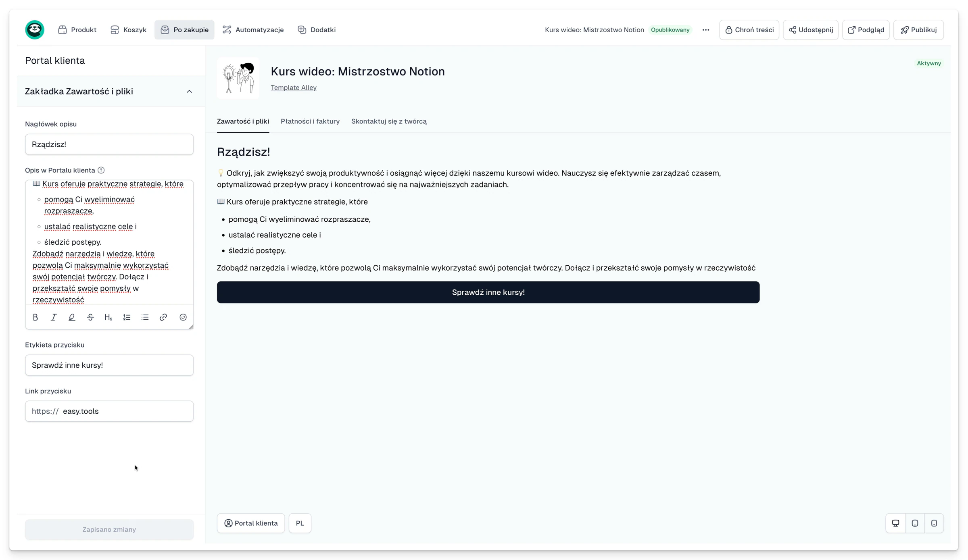
Task: Open three-dots more options menu
Action: tap(705, 30)
